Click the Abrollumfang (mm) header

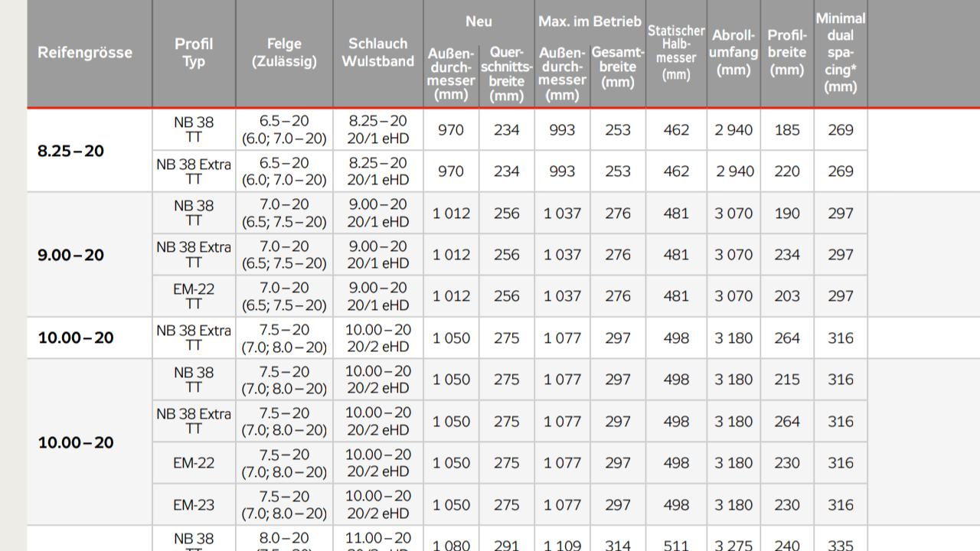pos(733,53)
